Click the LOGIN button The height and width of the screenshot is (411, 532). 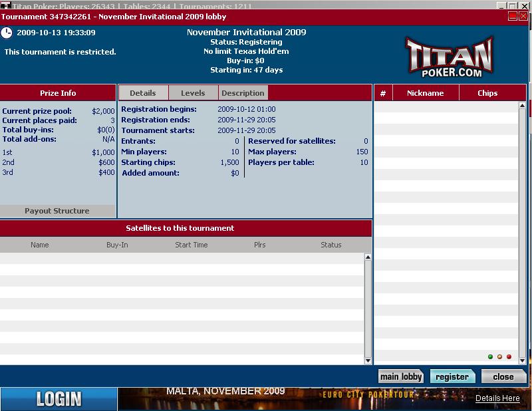click(59, 399)
